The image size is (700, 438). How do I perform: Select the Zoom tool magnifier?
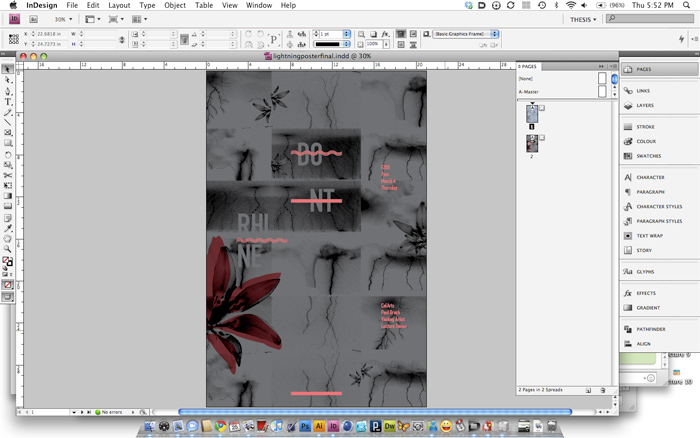click(8, 249)
